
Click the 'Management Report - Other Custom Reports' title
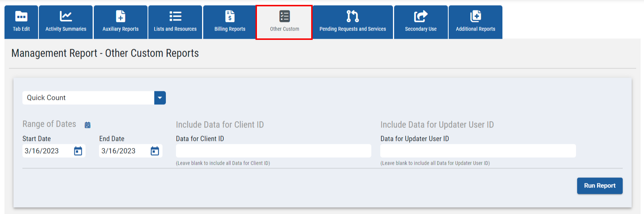tap(105, 53)
